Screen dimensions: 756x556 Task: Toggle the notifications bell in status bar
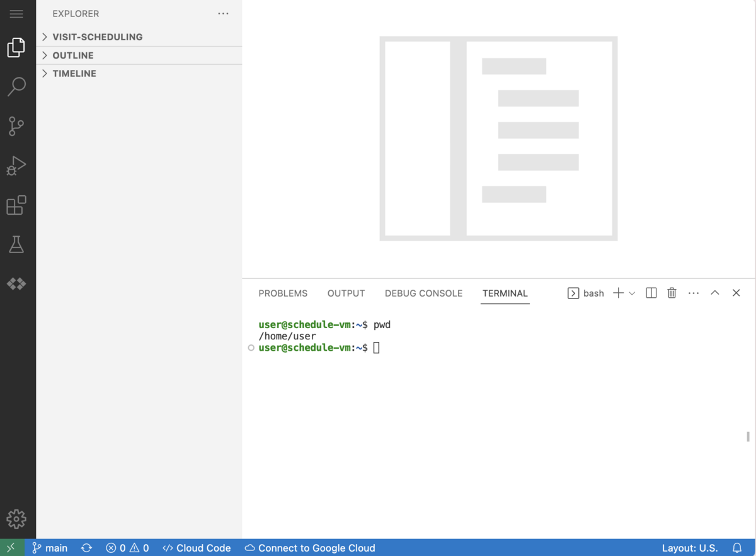pos(736,548)
